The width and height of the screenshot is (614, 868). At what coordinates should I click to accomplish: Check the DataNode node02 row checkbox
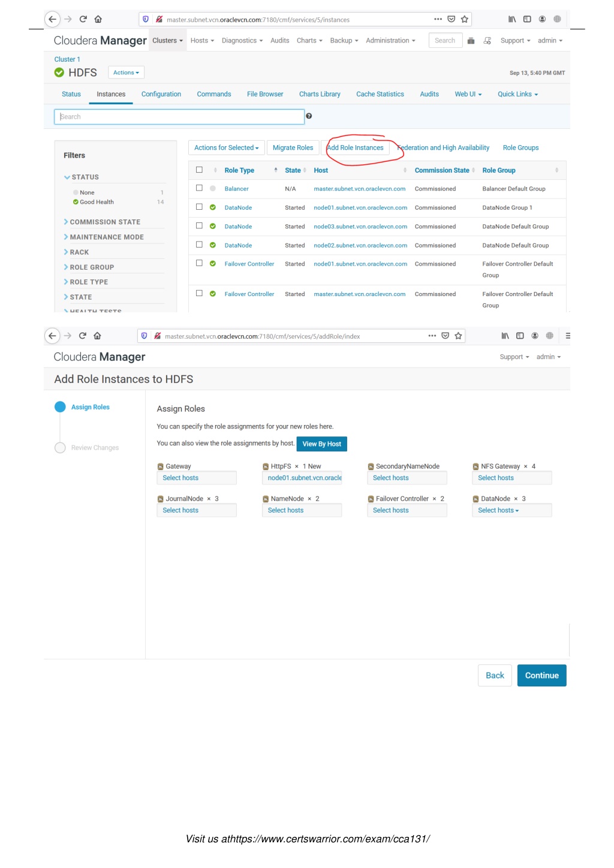pyautogui.click(x=199, y=245)
